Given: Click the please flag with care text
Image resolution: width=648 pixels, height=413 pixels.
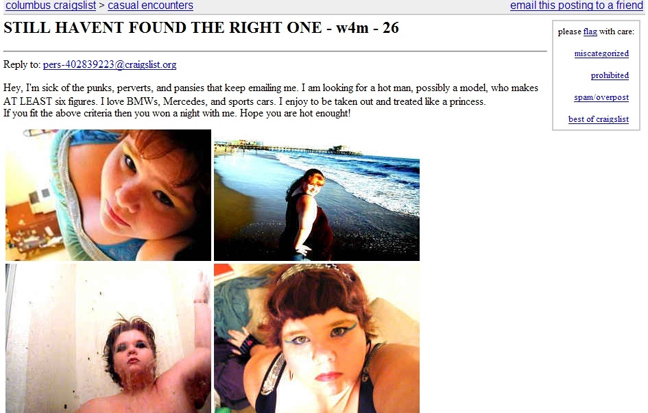Looking at the screenshot, I should 596,31.
